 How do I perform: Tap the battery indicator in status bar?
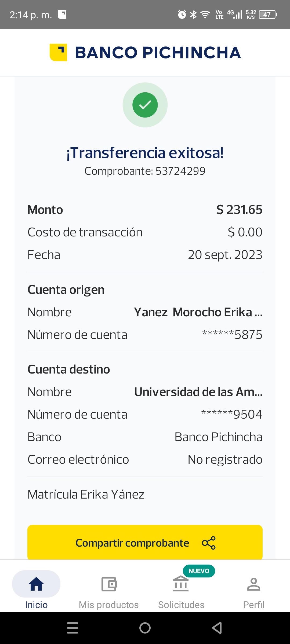(x=268, y=14)
